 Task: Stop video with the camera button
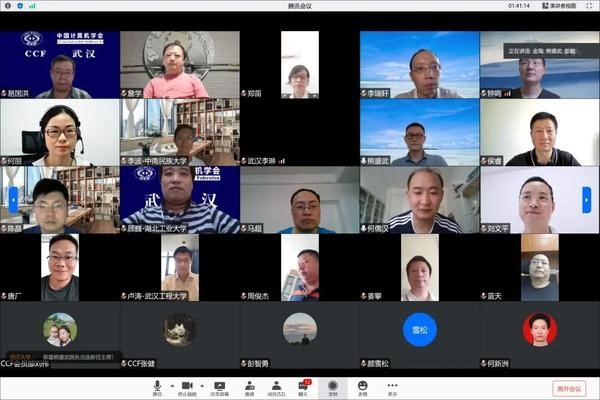click(x=187, y=385)
